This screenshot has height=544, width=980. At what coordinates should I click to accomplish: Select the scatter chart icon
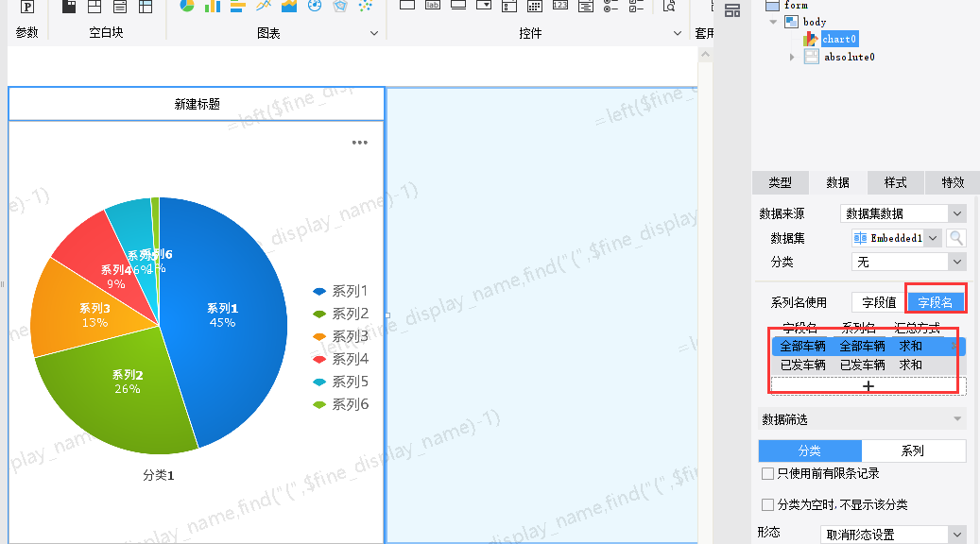pyautogui.click(x=366, y=7)
